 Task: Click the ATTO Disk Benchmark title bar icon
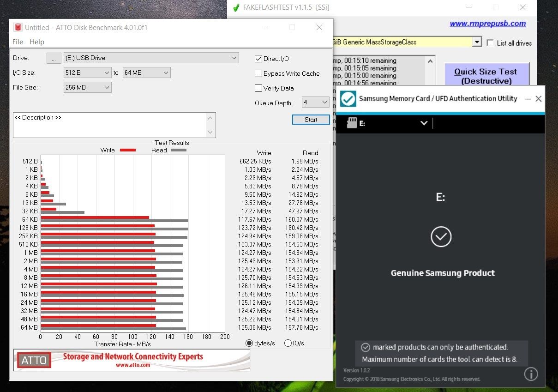click(18, 27)
